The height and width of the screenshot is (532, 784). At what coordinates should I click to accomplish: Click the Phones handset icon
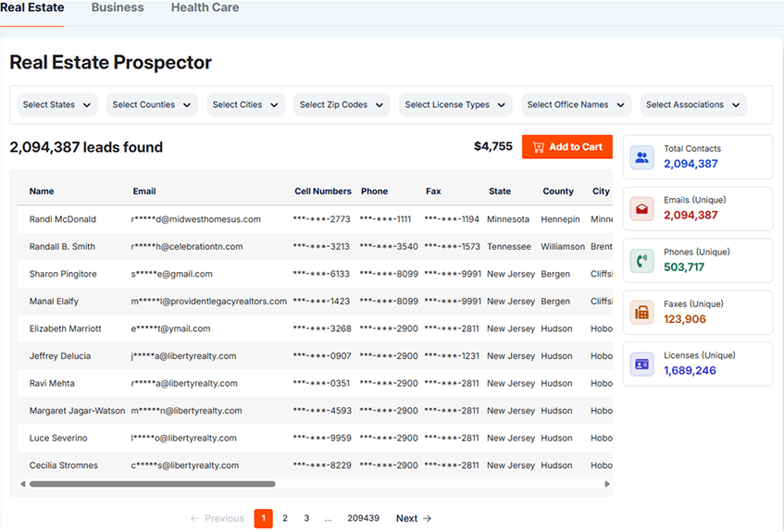coord(642,261)
